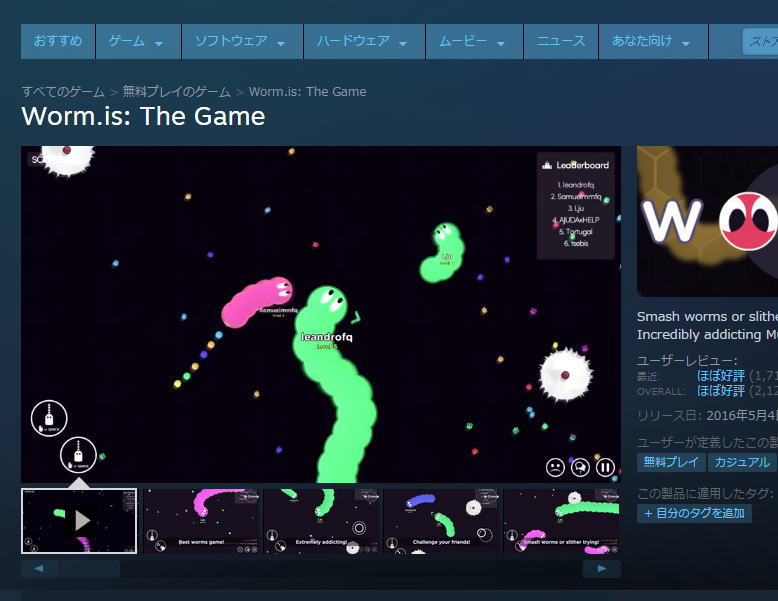
Task: Click the Leaderboard icon in the video
Action: coord(547,165)
